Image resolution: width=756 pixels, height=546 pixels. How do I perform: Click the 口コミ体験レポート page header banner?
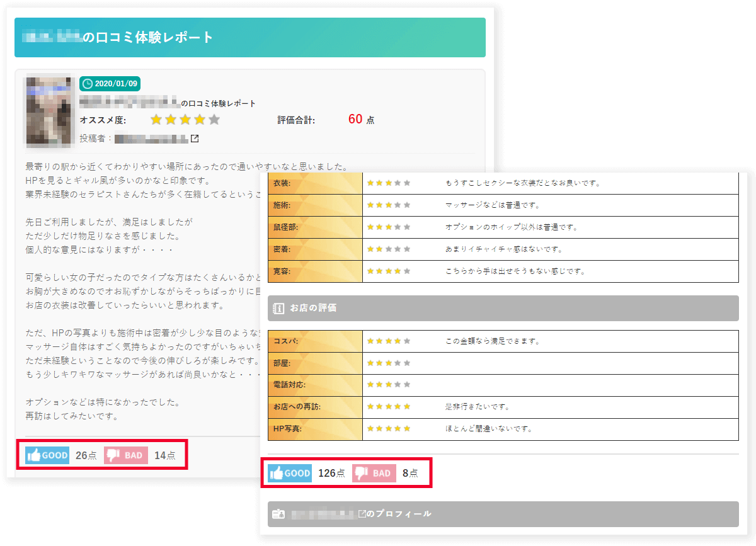pyautogui.click(x=249, y=38)
